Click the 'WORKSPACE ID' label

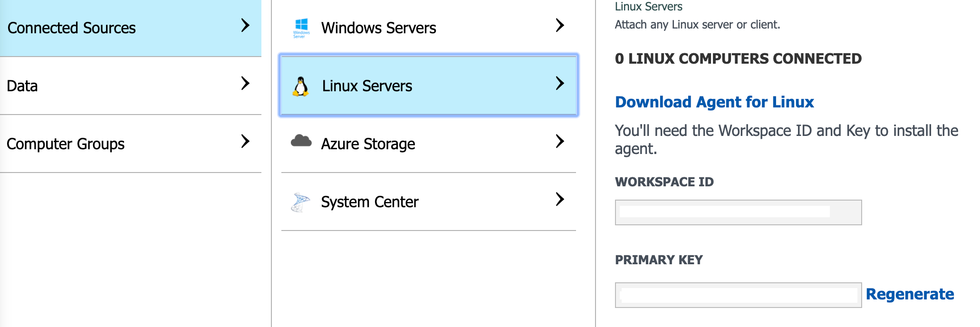tap(664, 182)
